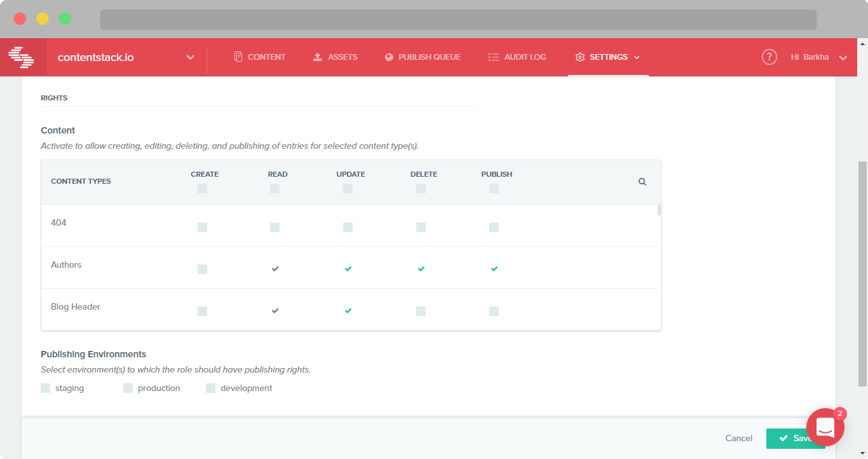Click the Contentstack logo icon
The image size is (868, 459).
tap(21, 57)
